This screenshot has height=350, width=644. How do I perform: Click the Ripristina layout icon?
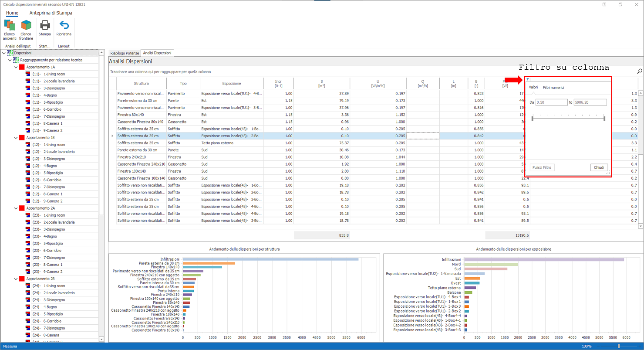[64, 25]
